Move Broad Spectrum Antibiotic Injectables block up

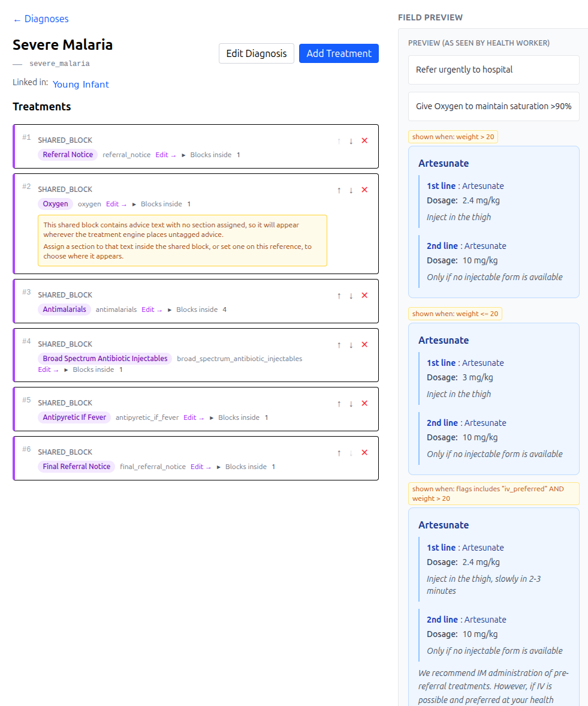click(339, 345)
